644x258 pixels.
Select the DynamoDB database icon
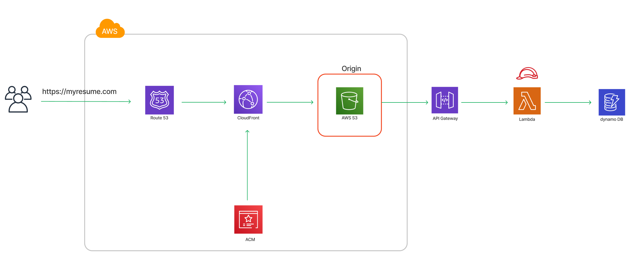(x=612, y=102)
